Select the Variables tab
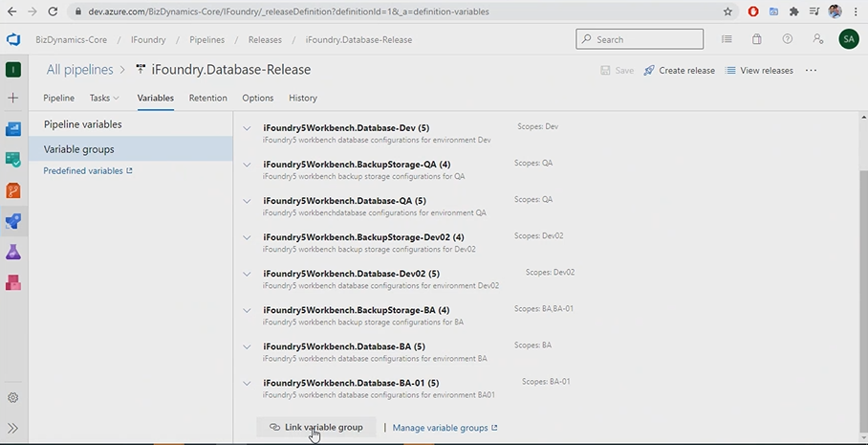The width and height of the screenshot is (868, 445). [156, 98]
